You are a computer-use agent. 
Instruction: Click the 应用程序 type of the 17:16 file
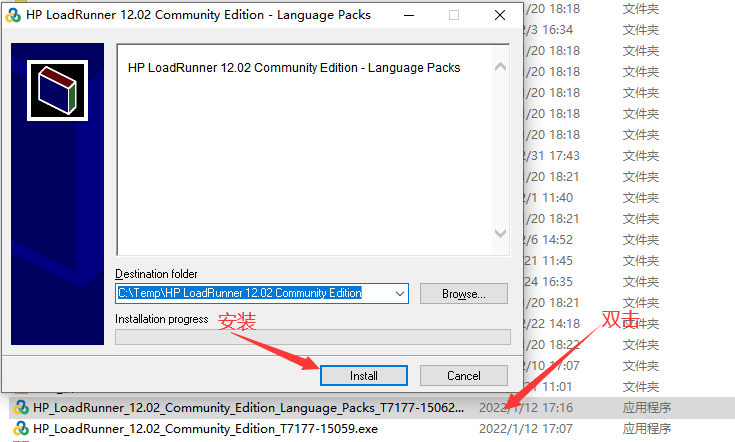click(647, 408)
